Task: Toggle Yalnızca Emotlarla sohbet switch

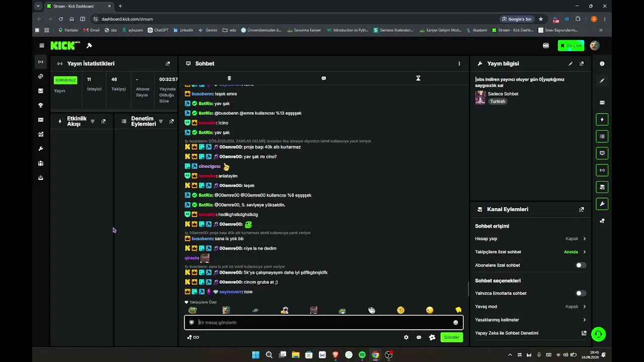Action: tap(581, 293)
